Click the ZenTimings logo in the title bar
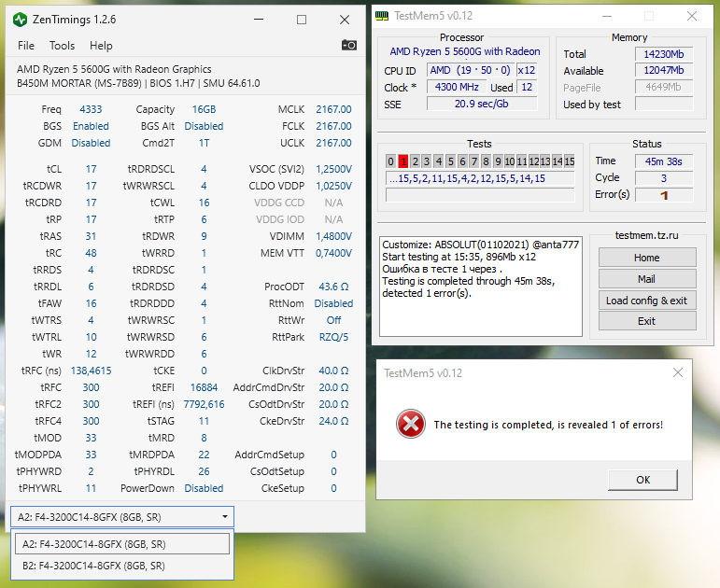 21,20
